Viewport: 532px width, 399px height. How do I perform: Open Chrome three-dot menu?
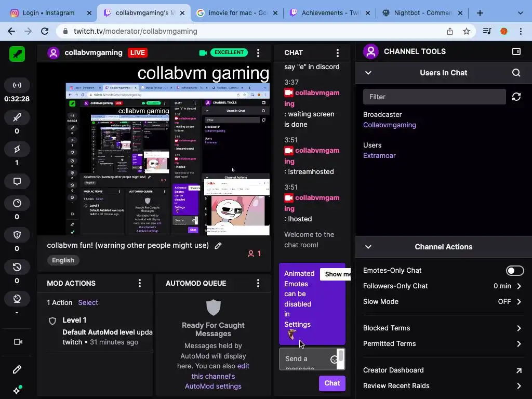tap(521, 31)
